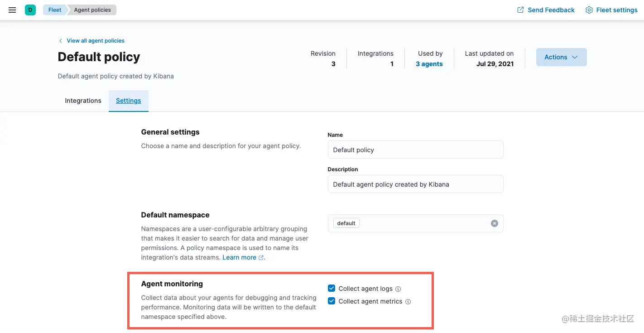644x333 pixels.
Task: Click the info icon next to Collect agent logs
Action: (x=398, y=289)
